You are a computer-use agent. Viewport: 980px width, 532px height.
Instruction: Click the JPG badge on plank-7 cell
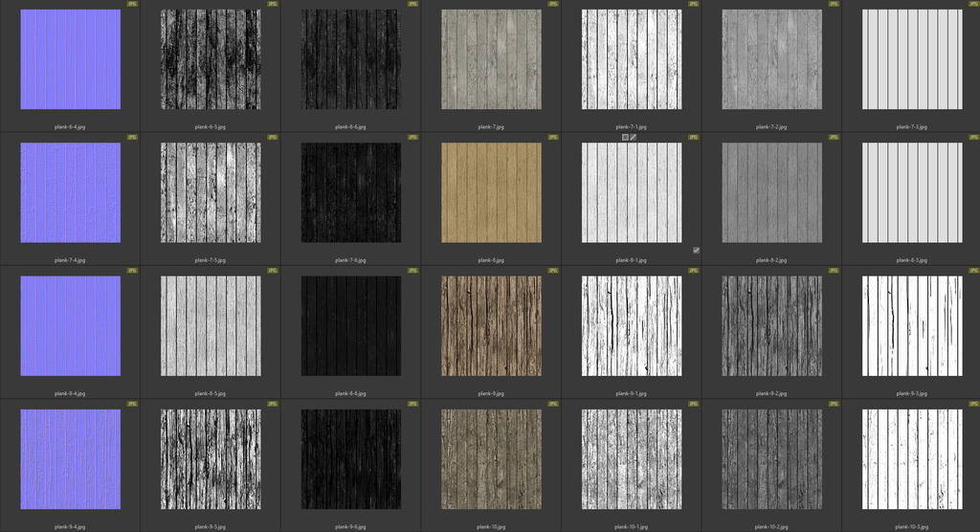point(553,5)
